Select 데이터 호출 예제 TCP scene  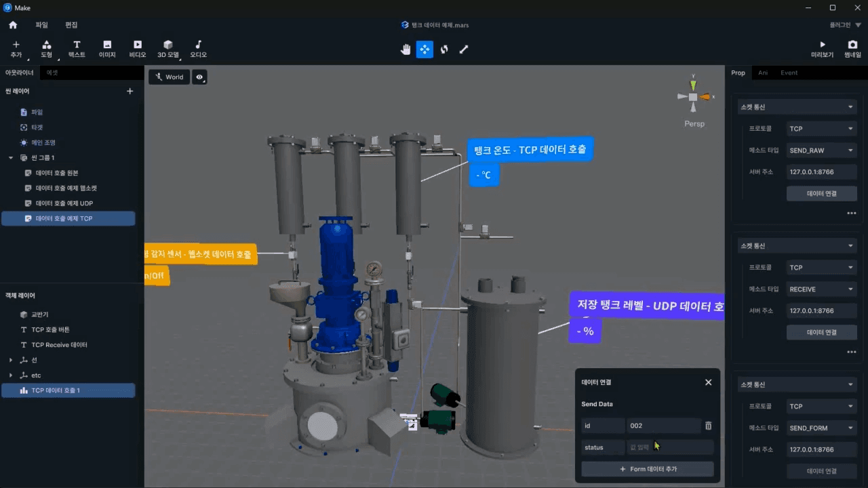tap(68, 218)
